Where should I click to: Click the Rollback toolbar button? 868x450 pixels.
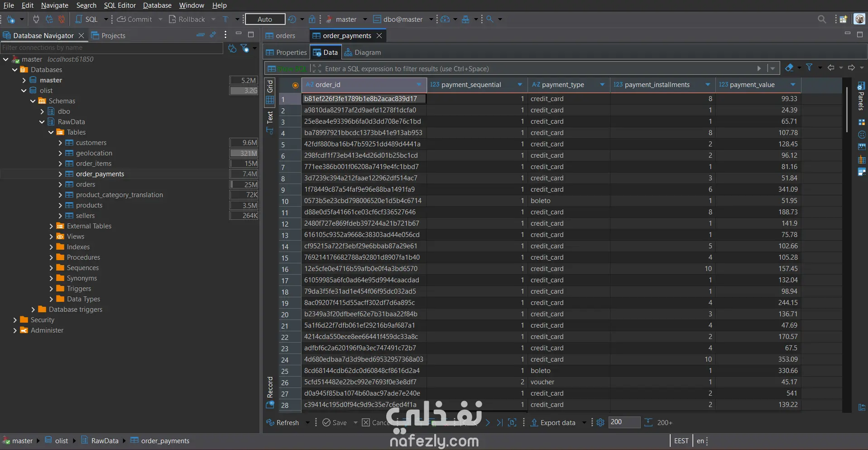[187, 19]
